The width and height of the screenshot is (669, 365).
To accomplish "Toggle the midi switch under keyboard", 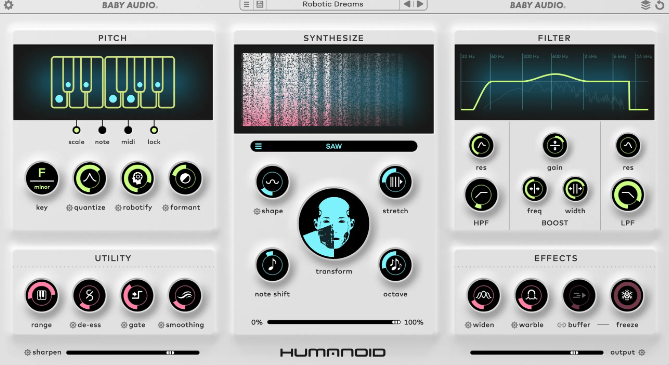I will click(128, 130).
